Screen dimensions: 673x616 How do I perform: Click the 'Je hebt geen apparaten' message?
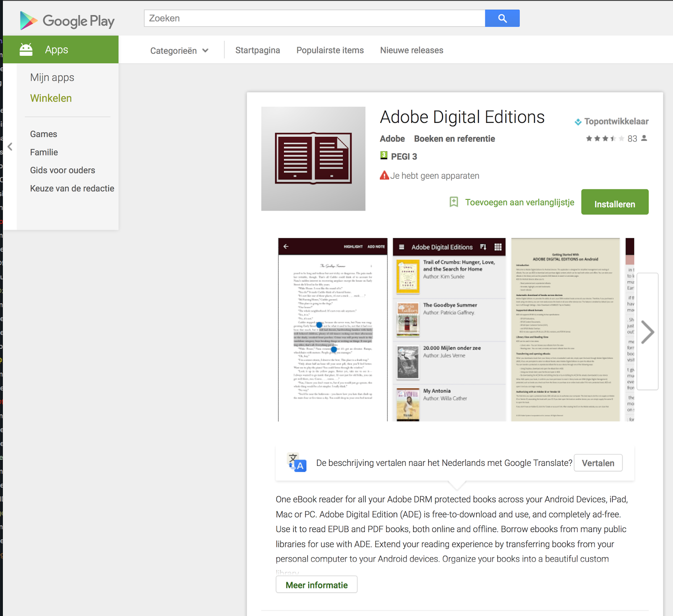click(435, 175)
